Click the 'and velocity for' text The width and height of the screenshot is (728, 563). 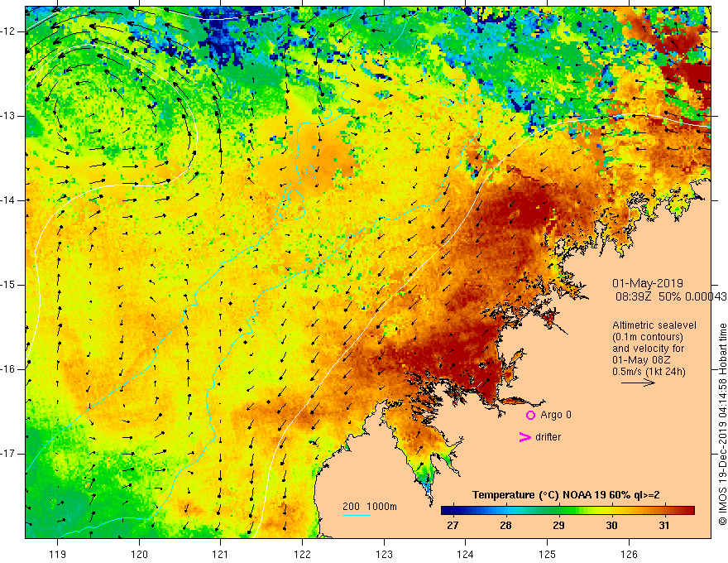click(648, 349)
